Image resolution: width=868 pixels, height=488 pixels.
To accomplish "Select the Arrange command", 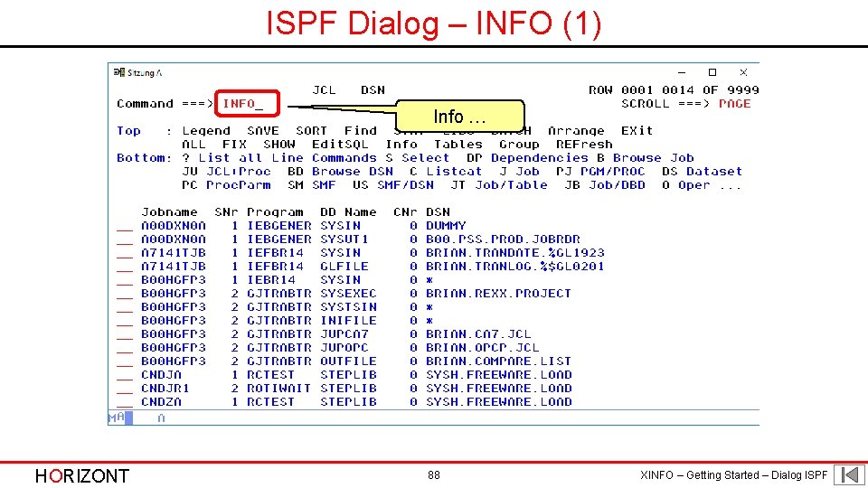I will pos(576,130).
